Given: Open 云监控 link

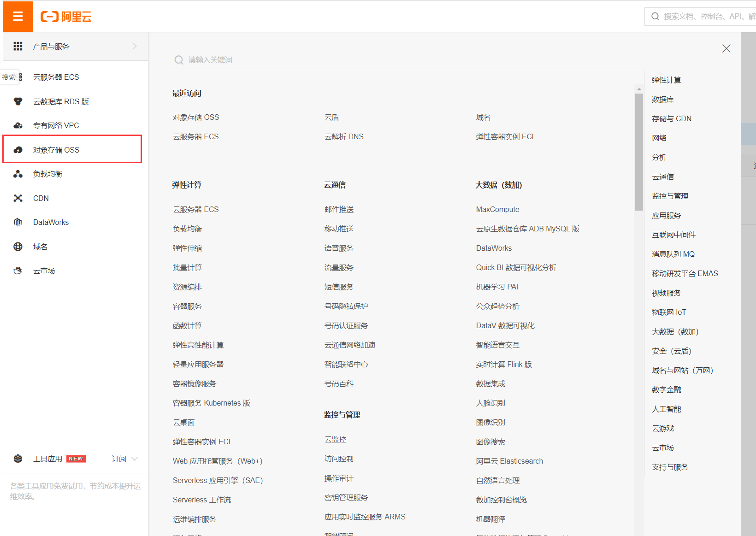Looking at the screenshot, I should [335, 439].
